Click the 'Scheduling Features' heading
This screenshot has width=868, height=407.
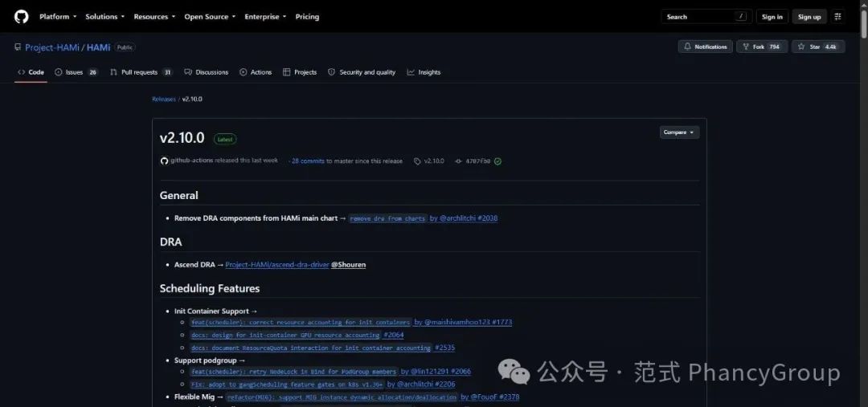click(210, 288)
